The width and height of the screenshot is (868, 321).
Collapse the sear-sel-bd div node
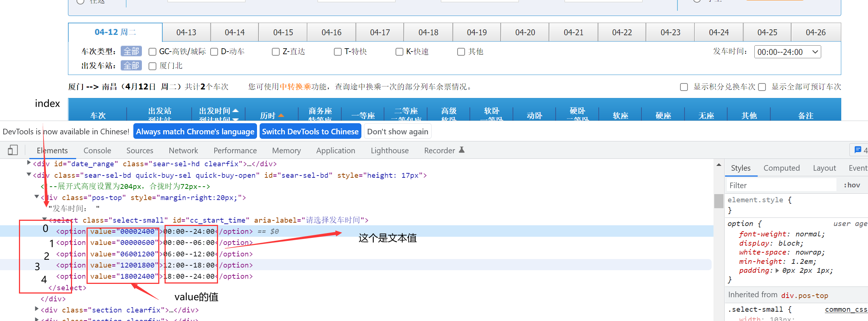click(29, 174)
